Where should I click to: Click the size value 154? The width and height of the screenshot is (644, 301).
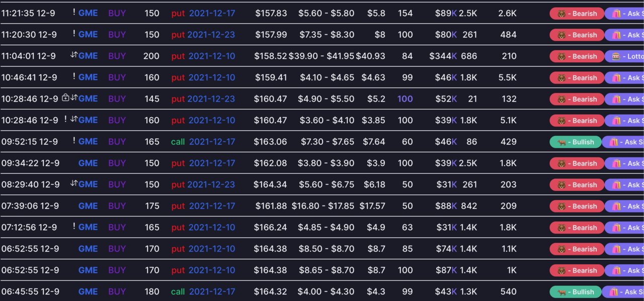click(x=405, y=13)
